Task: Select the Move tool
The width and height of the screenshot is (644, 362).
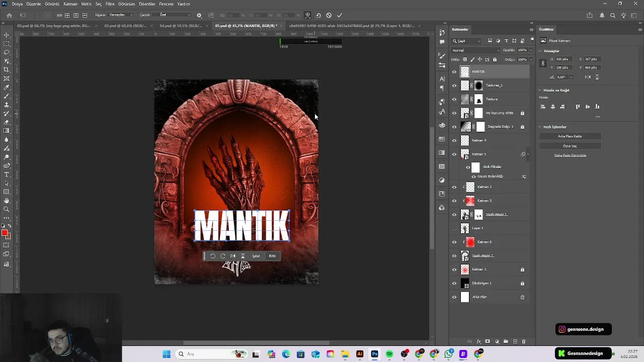Action: (7, 35)
